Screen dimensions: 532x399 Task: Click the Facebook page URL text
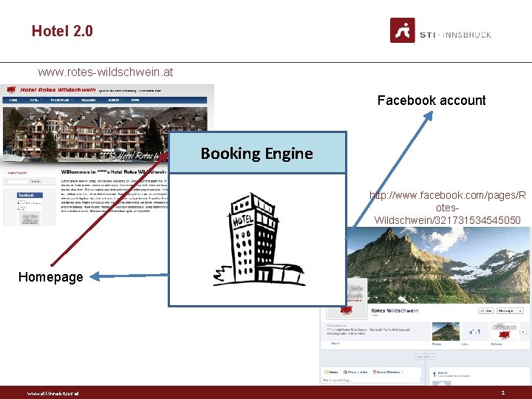(x=448, y=208)
